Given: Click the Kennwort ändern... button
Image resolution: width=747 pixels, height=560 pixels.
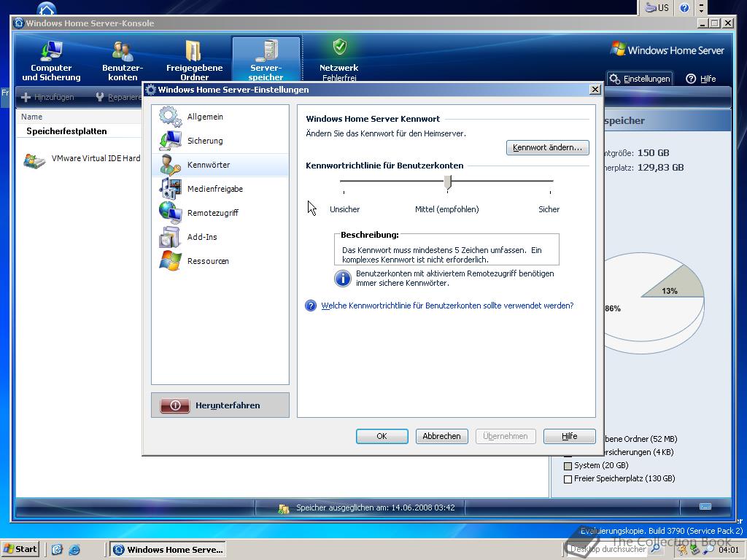Looking at the screenshot, I should point(547,147).
